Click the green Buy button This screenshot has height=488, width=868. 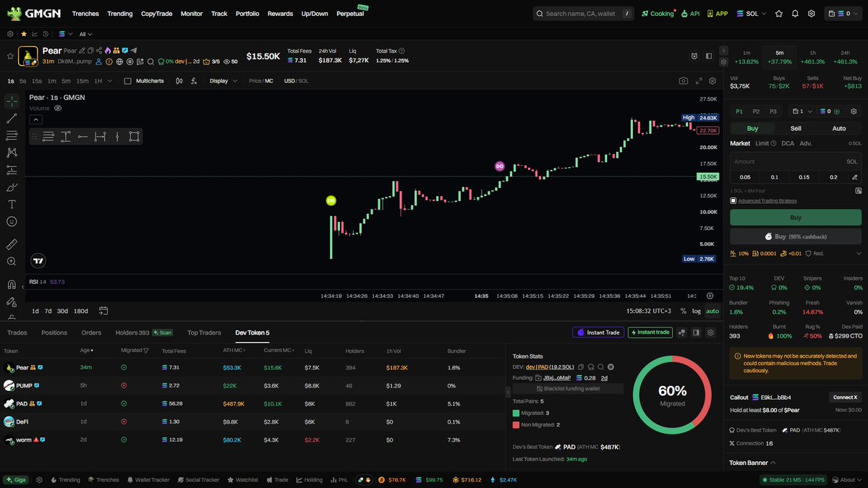[796, 217]
